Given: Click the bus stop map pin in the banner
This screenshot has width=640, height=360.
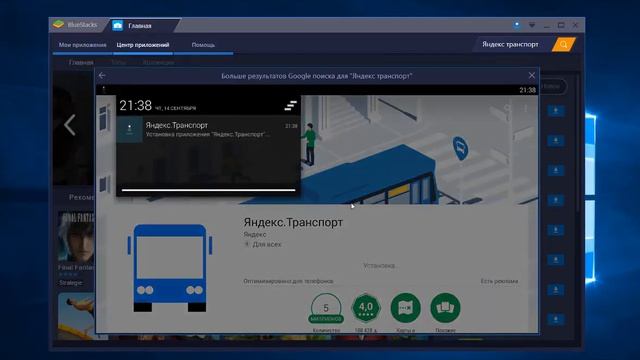Looking at the screenshot, I should coord(460,148).
